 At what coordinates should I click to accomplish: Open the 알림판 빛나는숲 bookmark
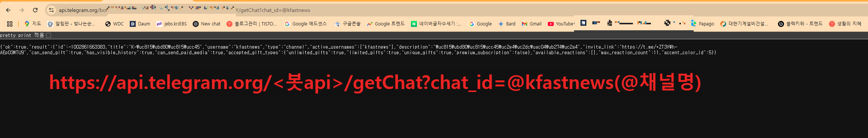click(x=71, y=24)
